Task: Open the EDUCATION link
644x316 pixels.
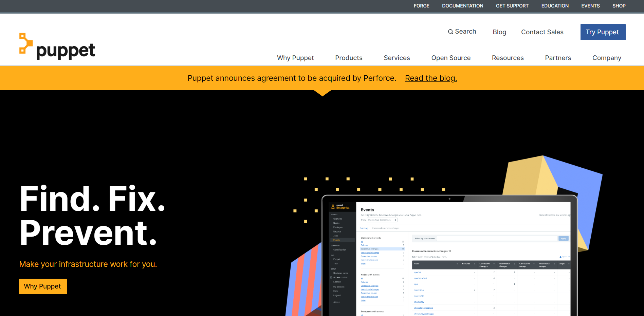Action: click(x=555, y=6)
